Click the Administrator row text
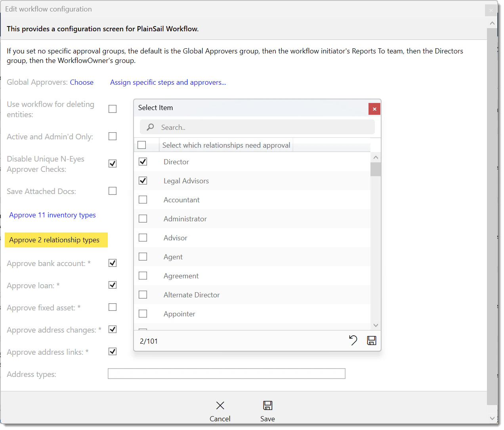Screen dimensions: 504x430 click(x=185, y=219)
